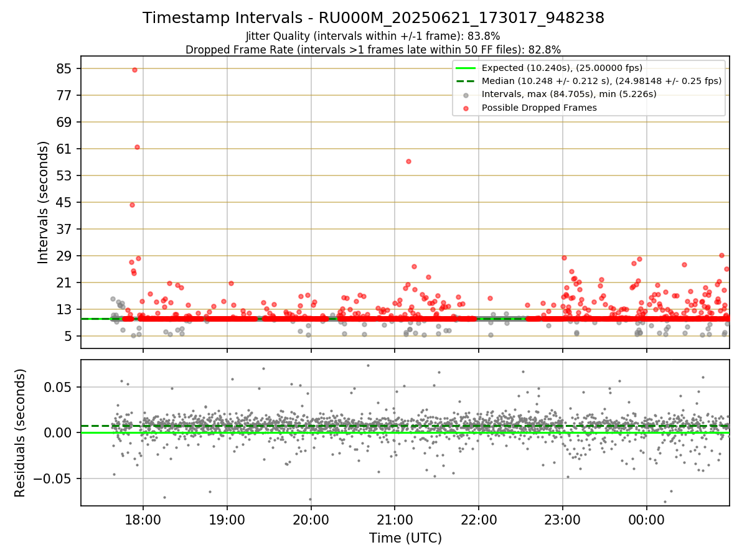
Task: Click the 'Intervals (seconds)' y-axis label
Action: pos(44,202)
